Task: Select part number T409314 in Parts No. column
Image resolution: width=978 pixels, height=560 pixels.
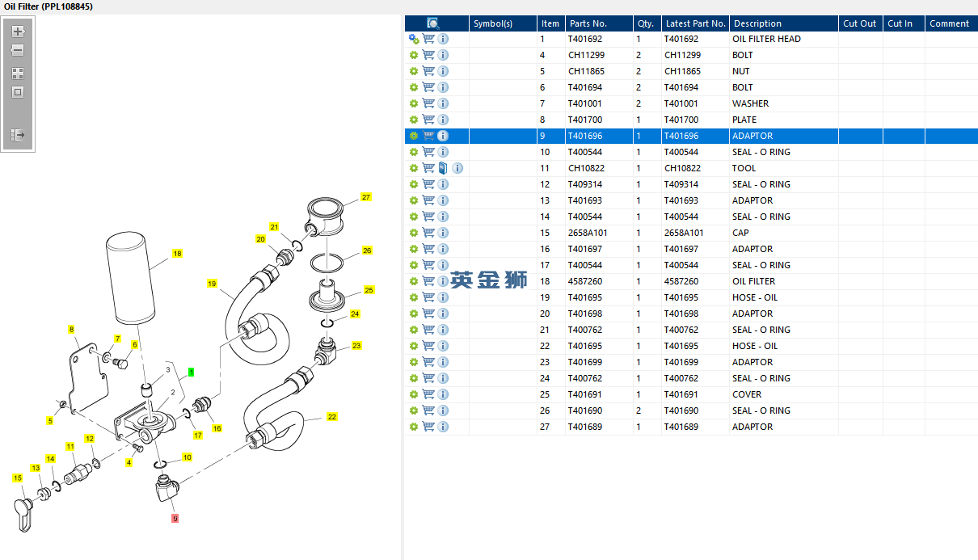Action: tap(599, 184)
